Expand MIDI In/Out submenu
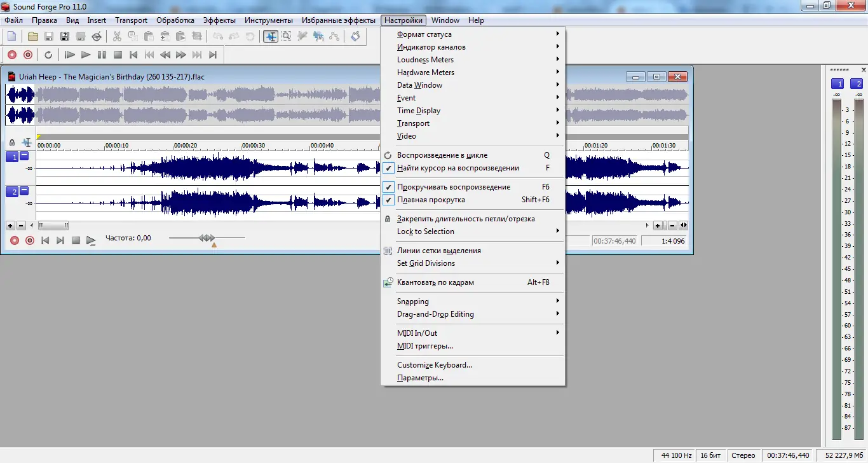The image size is (868, 463). [x=473, y=333]
